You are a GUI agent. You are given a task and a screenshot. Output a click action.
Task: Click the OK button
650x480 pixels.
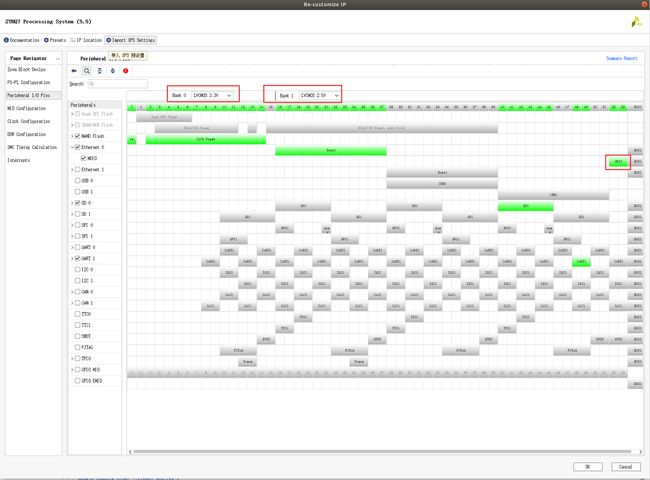point(588,467)
